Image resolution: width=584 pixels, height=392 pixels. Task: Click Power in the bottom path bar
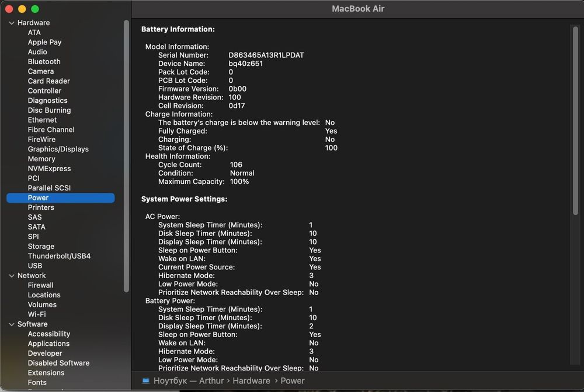coord(293,381)
